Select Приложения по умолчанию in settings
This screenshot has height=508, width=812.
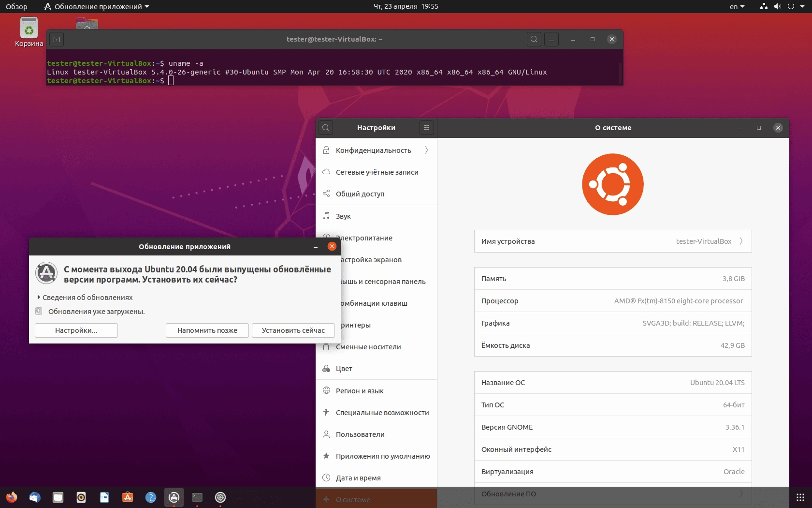376,456
